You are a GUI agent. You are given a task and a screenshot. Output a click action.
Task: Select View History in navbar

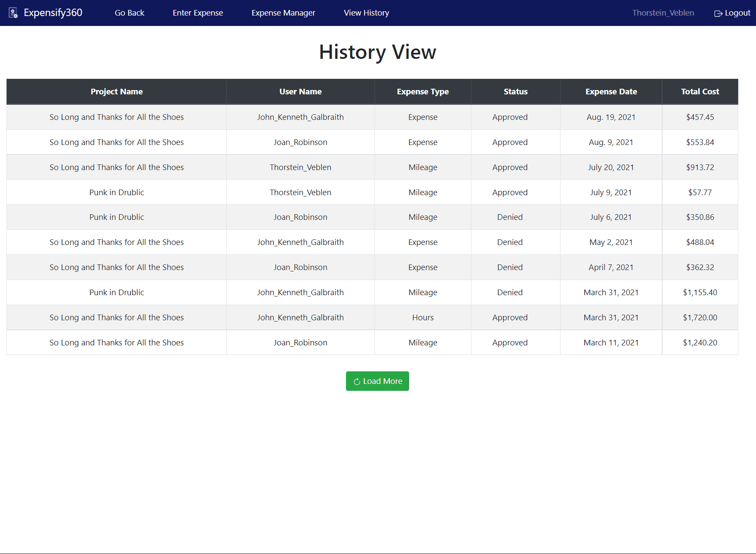(366, 13)
